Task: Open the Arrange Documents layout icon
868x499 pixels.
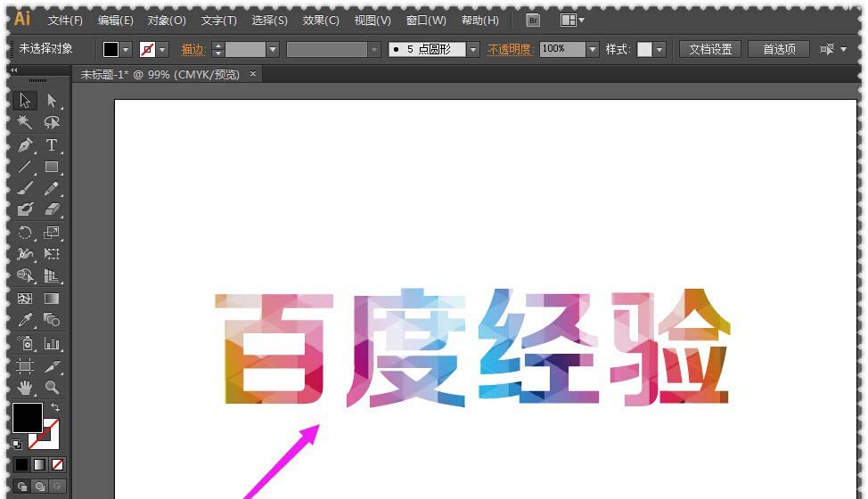Action: pyautogui.click(x=568, y=20)
